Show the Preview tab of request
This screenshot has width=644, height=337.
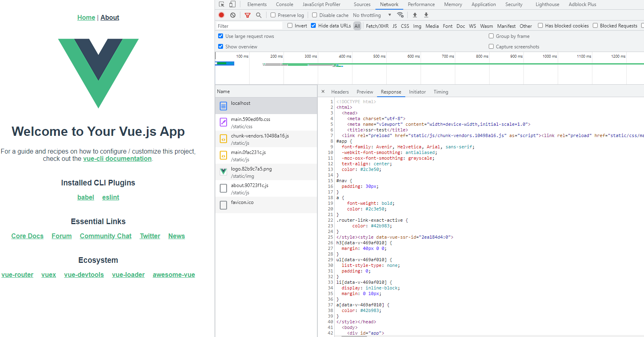tap(365, 92)
